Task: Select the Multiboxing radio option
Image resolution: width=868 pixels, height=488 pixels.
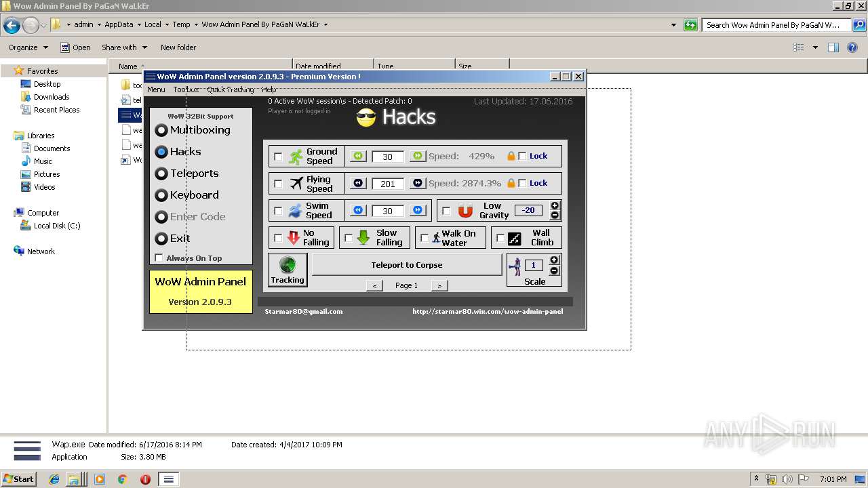Action: click(161, 130)
